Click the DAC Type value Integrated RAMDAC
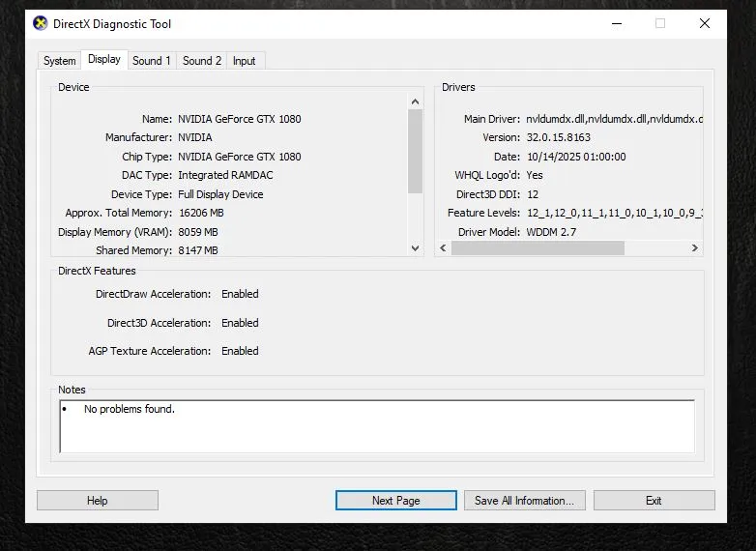This screenshot has width=756, height=551. tap(225, 175)
